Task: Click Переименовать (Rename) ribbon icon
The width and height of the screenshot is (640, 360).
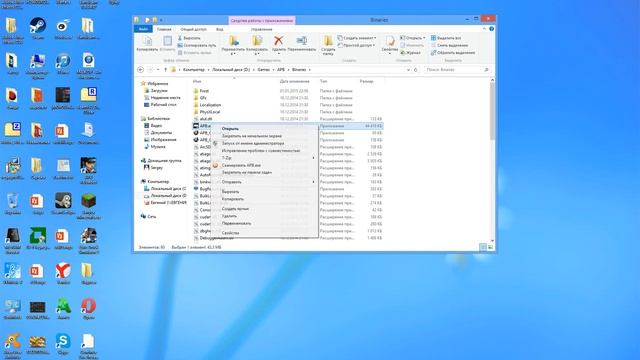Action: 302,44
